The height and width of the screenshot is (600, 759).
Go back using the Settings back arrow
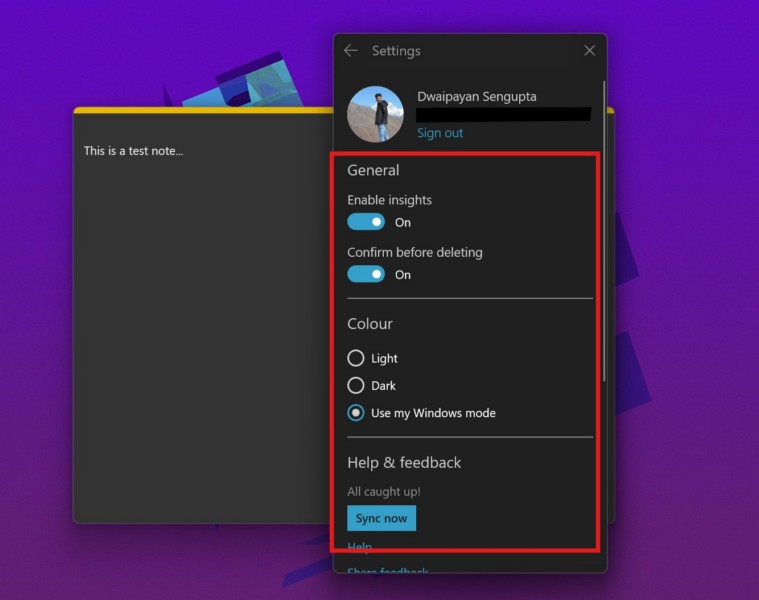[x=350, y=51]
